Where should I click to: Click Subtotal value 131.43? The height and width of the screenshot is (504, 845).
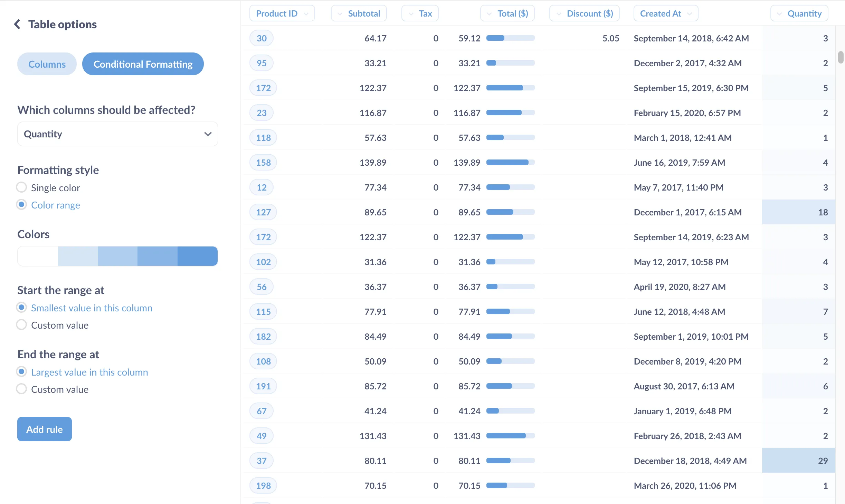373,436
